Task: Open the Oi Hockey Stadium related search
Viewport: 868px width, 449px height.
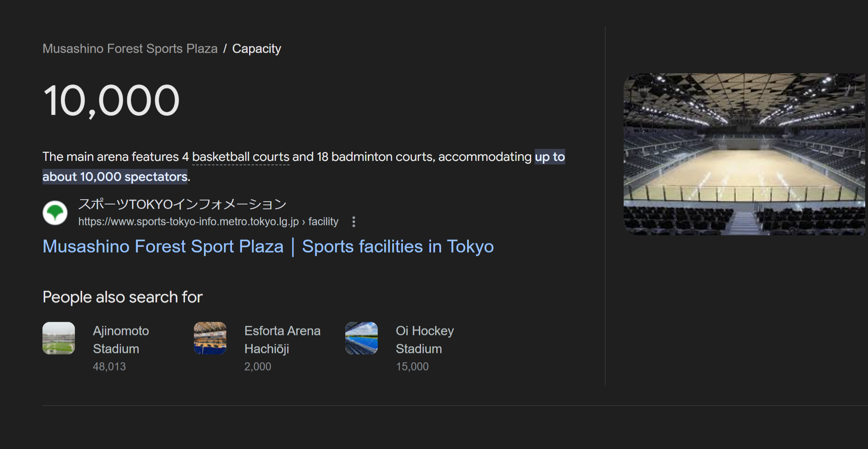Action: pyautogui.click(x=425, y=340)
